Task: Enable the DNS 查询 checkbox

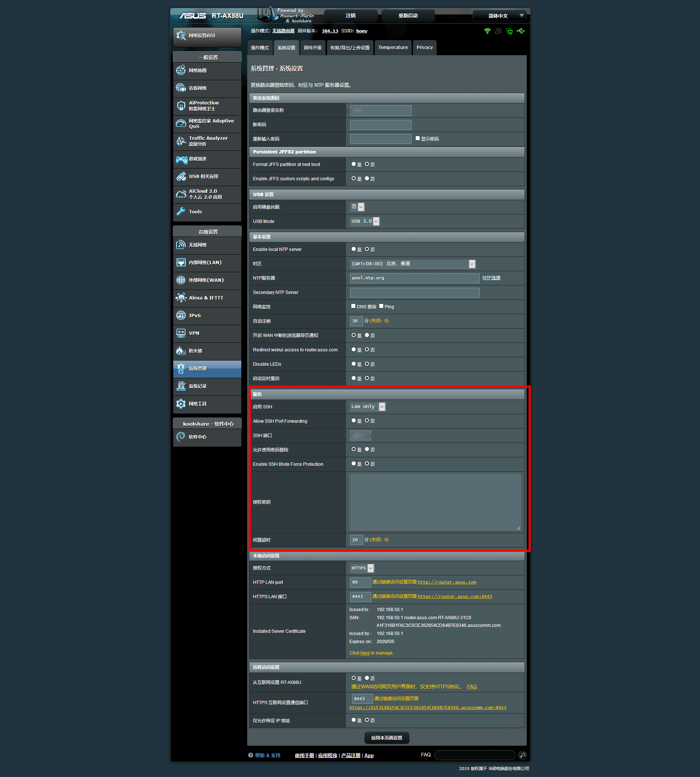Action: [353, 306]
